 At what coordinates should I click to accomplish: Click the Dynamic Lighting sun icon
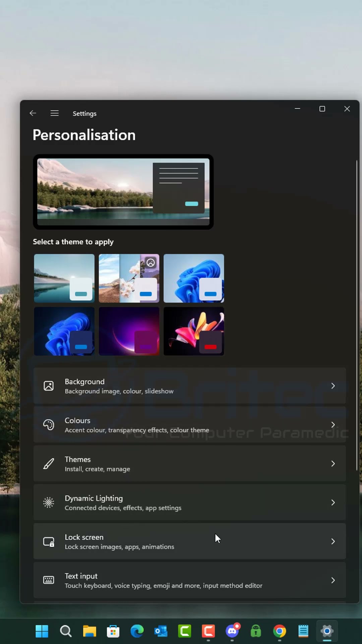tap(49, 502)
